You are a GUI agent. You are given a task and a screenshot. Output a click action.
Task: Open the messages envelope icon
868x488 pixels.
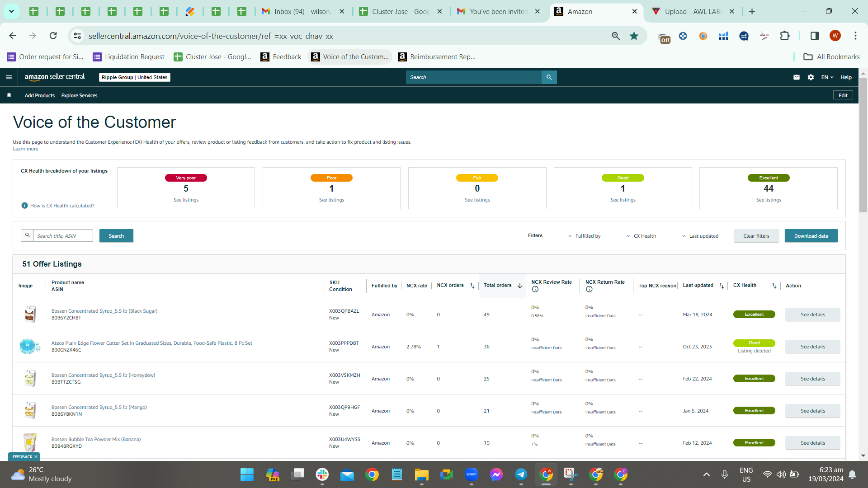pyautogui.click(x=796, y=77)
